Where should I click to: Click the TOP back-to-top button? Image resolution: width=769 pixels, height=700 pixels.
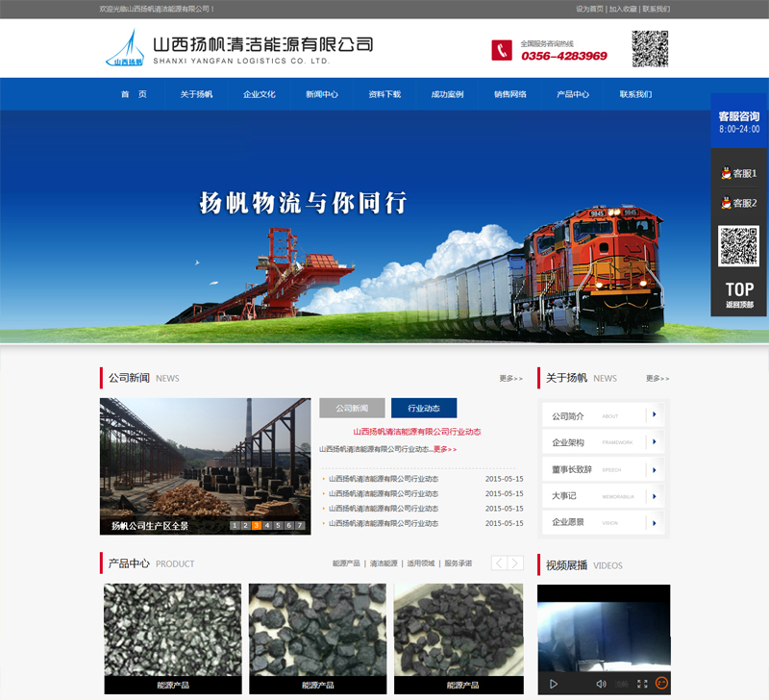[739, 292]
